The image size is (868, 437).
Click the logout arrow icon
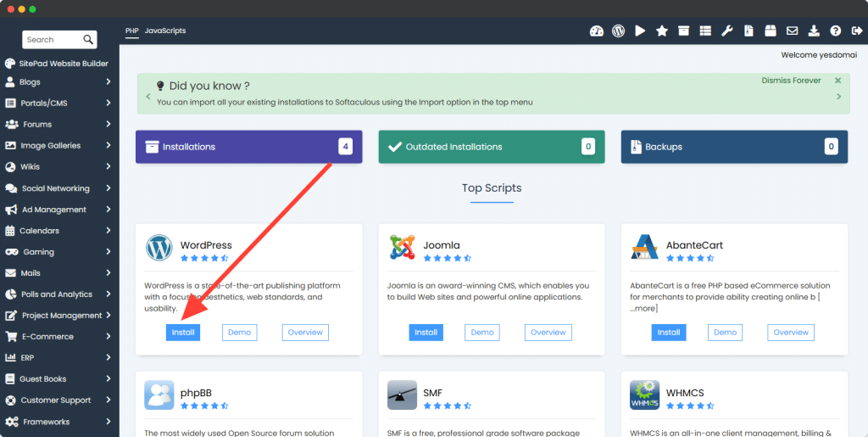856,31
